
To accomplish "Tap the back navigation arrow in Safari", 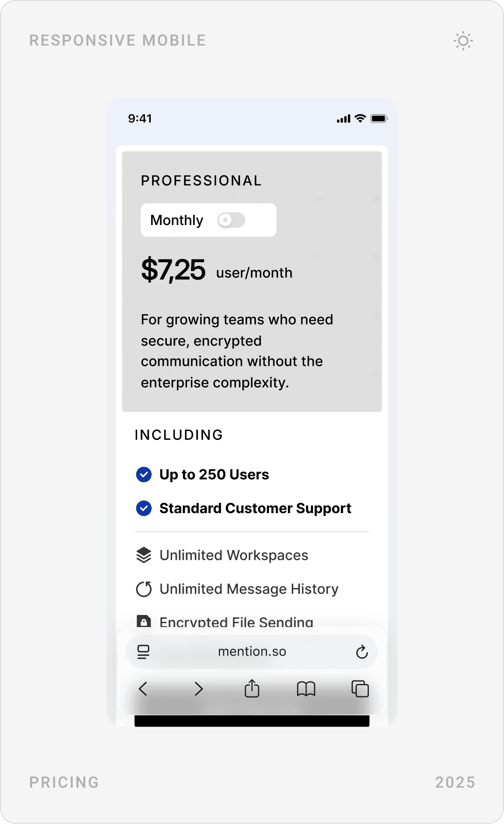I will pos(143,689).
